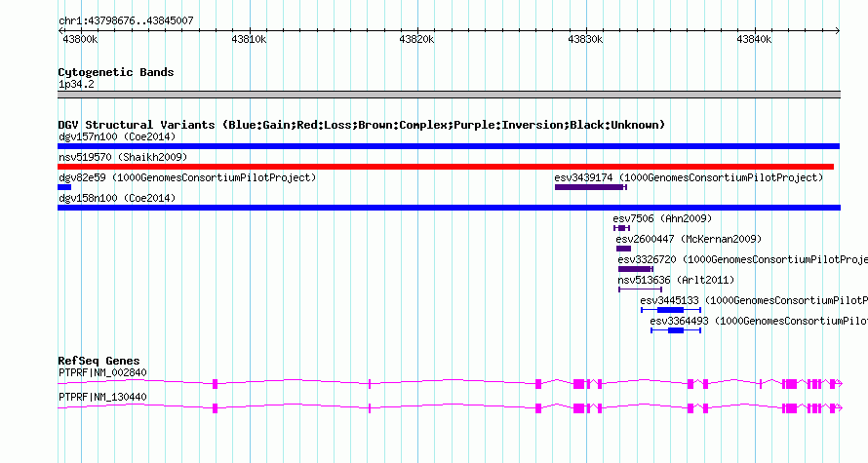Viewport: 868px width, 463px height.
Task: Click the esv3439174 variant name label
Action: (583, 177)
